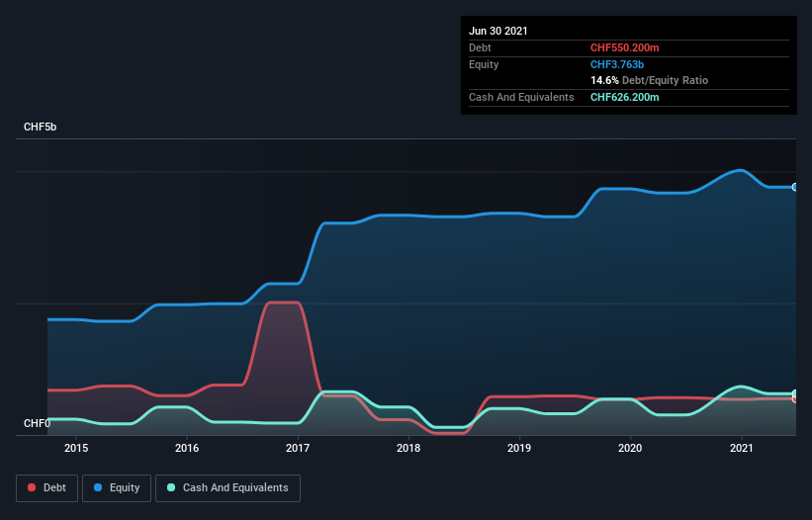The width and height of the screenshot is (812, 520).
Task: Click the CHF5b y-axis label
Action: coord(40,127)
